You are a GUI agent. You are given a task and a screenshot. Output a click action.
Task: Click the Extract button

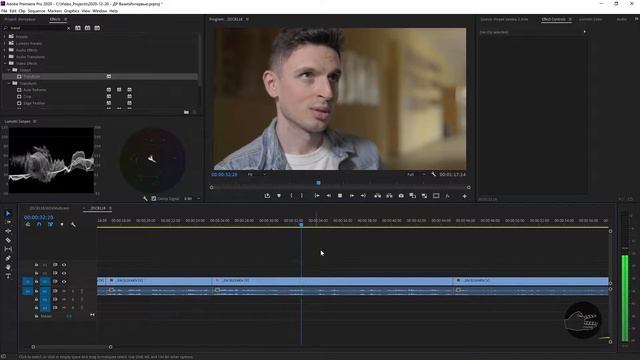click(x=389, y=196)
